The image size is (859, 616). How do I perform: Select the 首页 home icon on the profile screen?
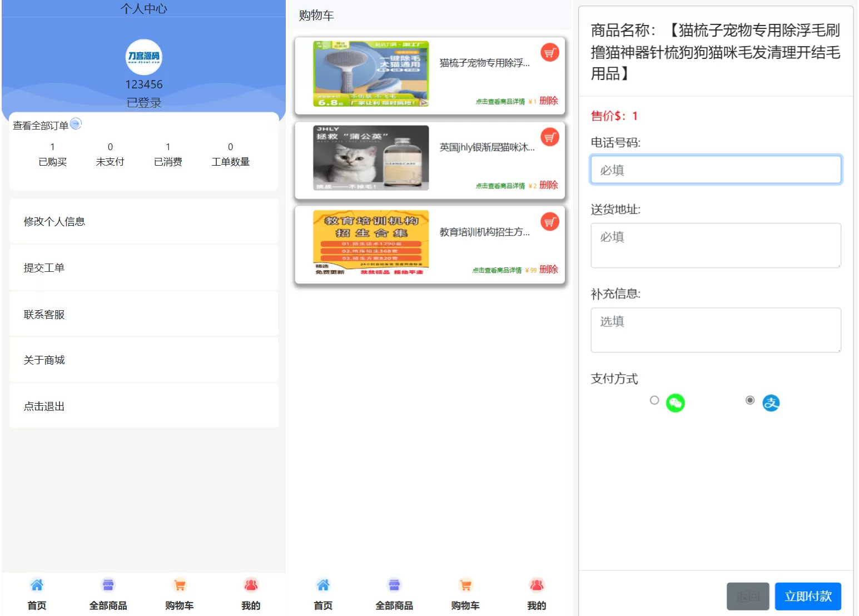(37, 585)
